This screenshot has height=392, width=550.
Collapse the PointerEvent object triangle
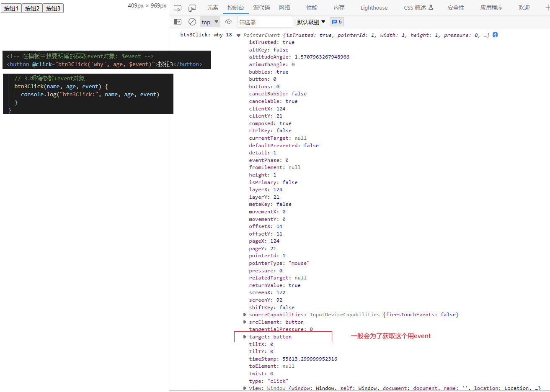pos(238,35)
